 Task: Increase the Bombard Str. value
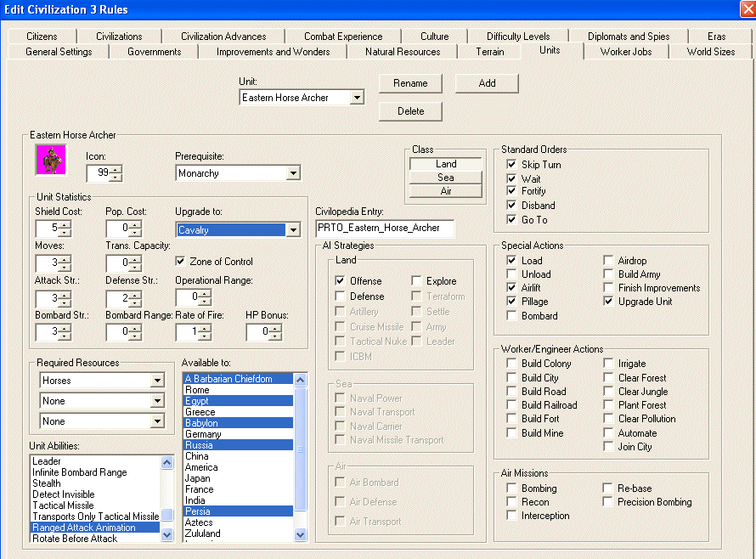click(x=64, y=328)
